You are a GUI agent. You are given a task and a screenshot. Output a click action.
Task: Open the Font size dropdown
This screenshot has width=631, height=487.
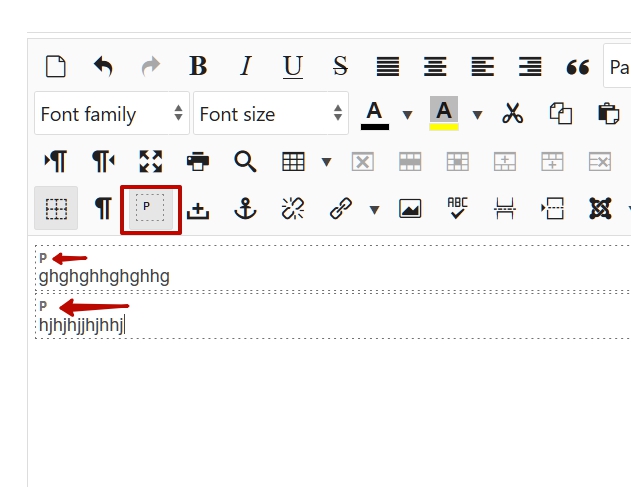click(270, 114)
